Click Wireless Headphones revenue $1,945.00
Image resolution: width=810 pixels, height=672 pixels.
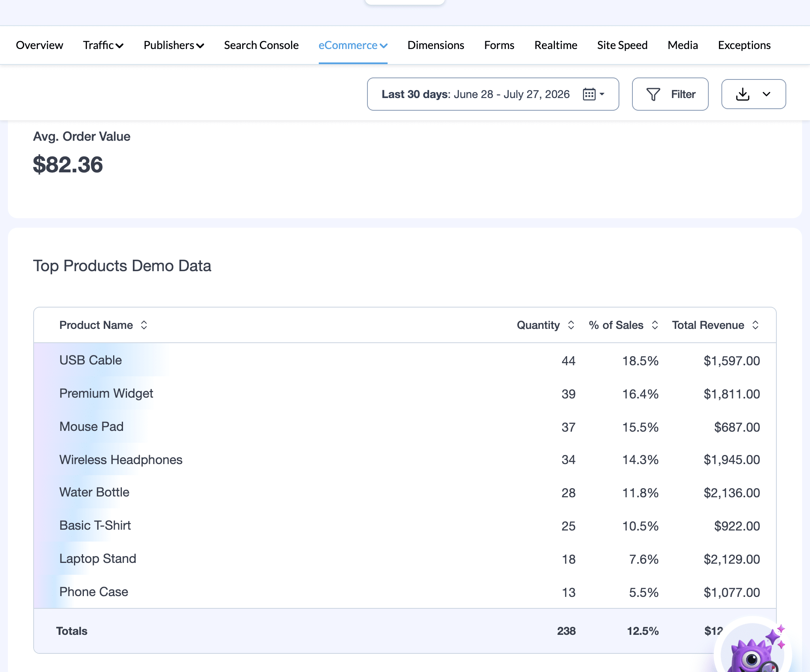[732, 460]
